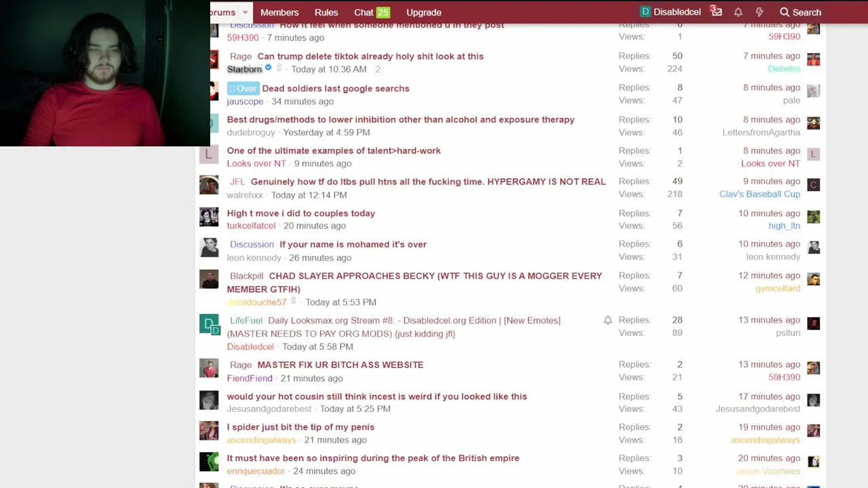Open the Disabledcel account menu in the header
This screenshot has height=488, width=868.
pyautogui.click(x=671, y=12)
